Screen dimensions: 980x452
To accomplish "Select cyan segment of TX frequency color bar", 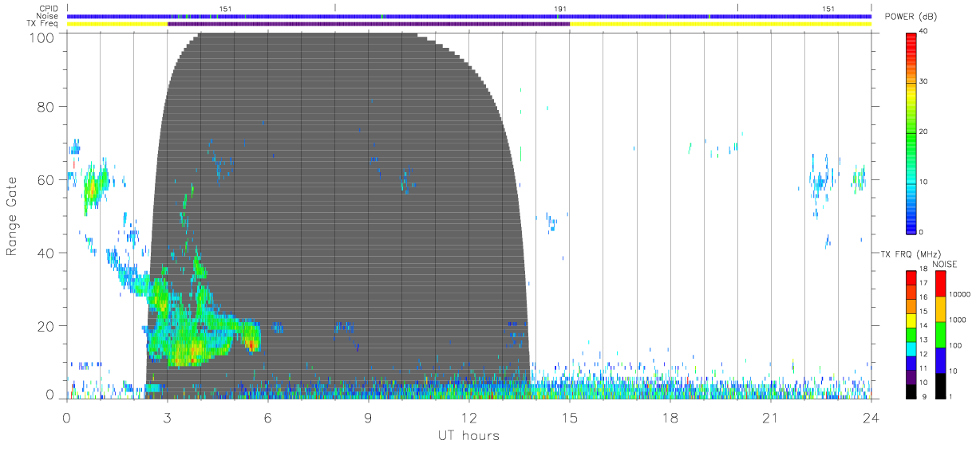I will (911, 348).
